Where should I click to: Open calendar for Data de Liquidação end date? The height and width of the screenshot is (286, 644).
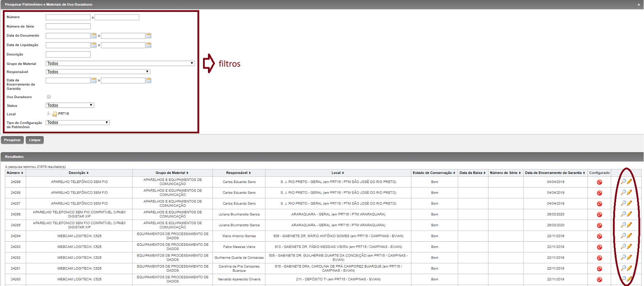148,45
